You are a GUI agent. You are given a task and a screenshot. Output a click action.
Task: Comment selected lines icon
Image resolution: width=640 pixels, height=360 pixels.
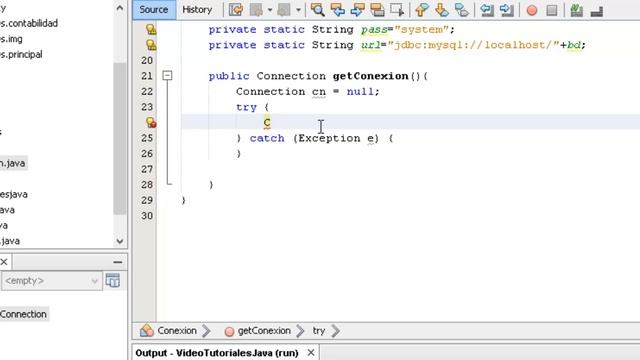coord(576,10)
